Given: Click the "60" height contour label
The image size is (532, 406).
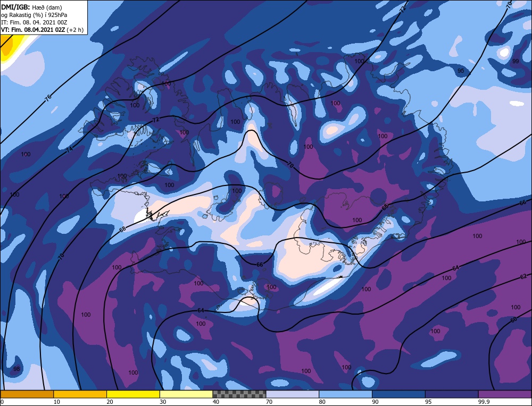Looking at the screenshot, I should (x=514, y=320).
